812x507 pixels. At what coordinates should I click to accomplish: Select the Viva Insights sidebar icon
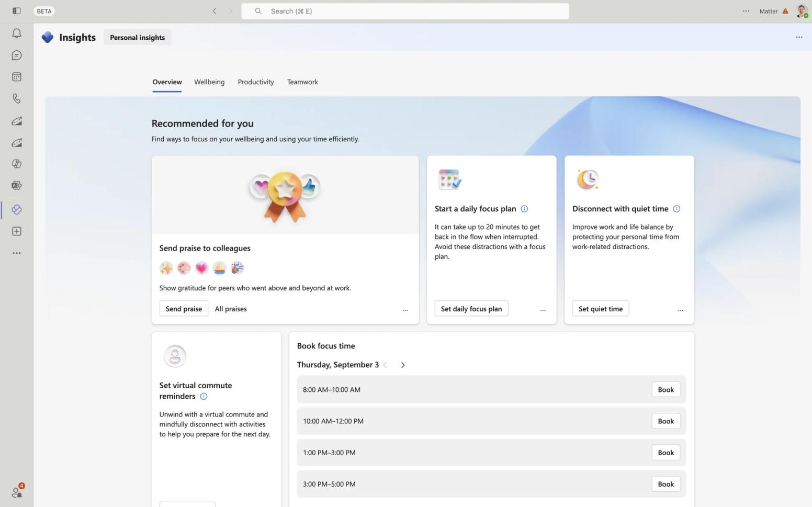pos(17,209)
